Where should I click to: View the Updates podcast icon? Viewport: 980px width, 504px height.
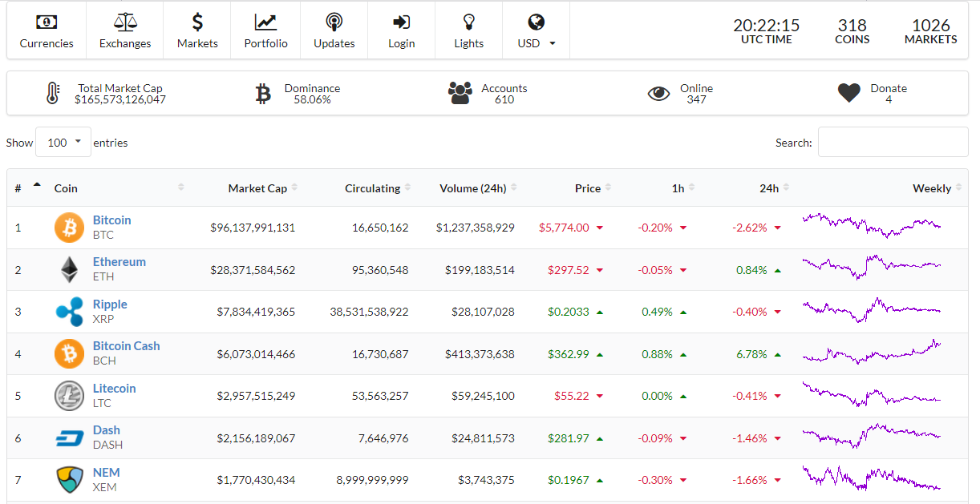click(334, 22)
